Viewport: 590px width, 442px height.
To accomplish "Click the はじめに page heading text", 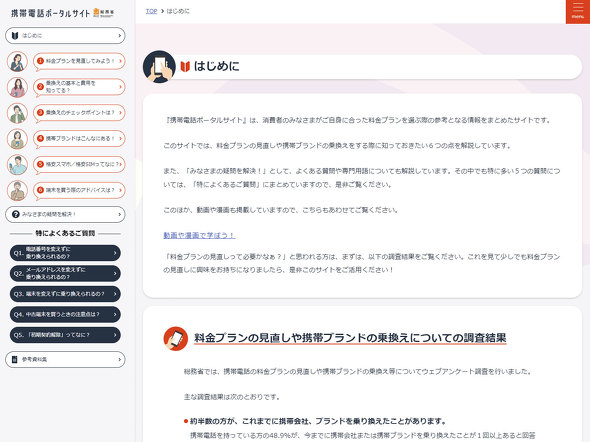I will pos(216,67).
